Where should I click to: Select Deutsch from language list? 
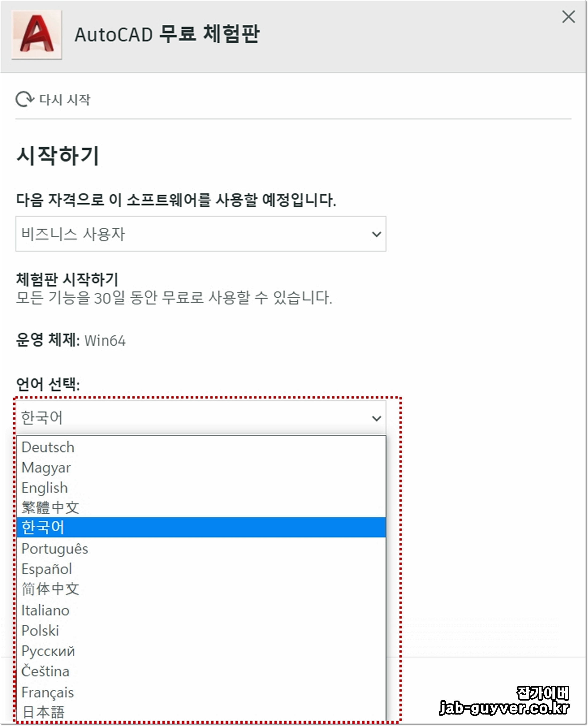pos(48,447)
